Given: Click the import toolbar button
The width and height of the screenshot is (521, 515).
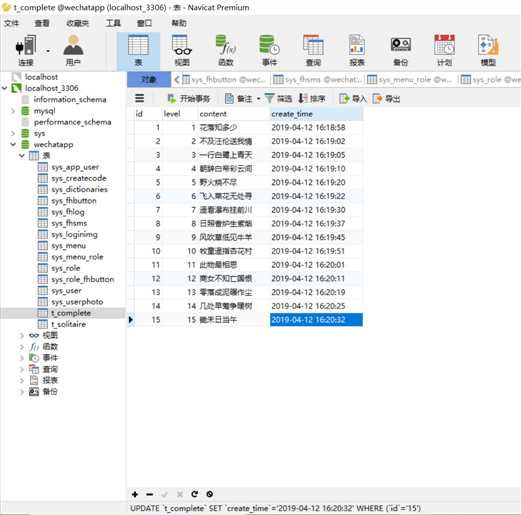Looking at the screenshot, I should pos(353,99).
